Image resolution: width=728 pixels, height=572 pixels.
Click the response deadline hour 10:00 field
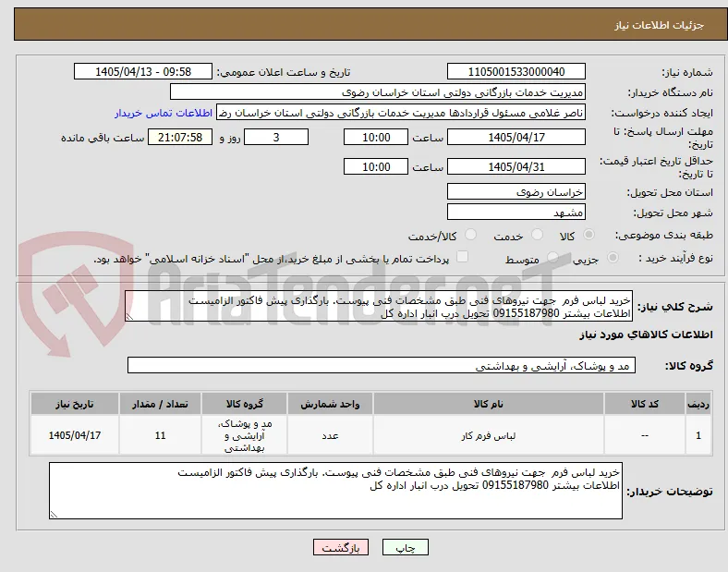pos(376,137)
